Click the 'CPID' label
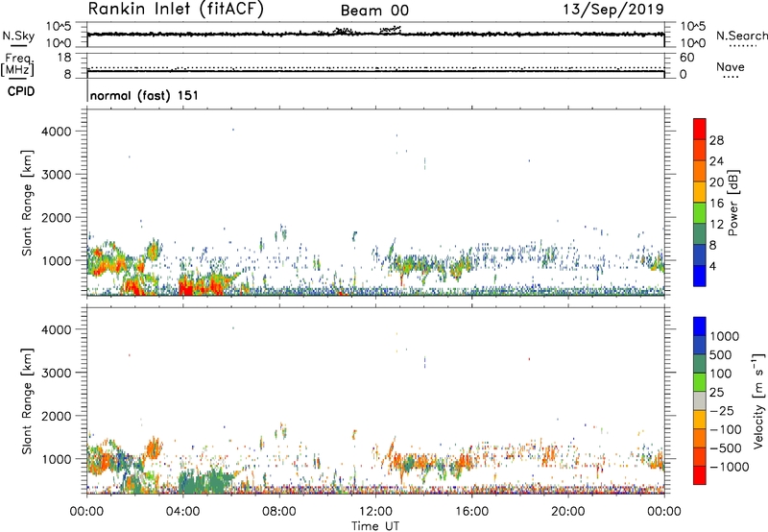Image resolution: width=768 pixels, height=532 pixels. pyautogui.click(x=21, y=91)
